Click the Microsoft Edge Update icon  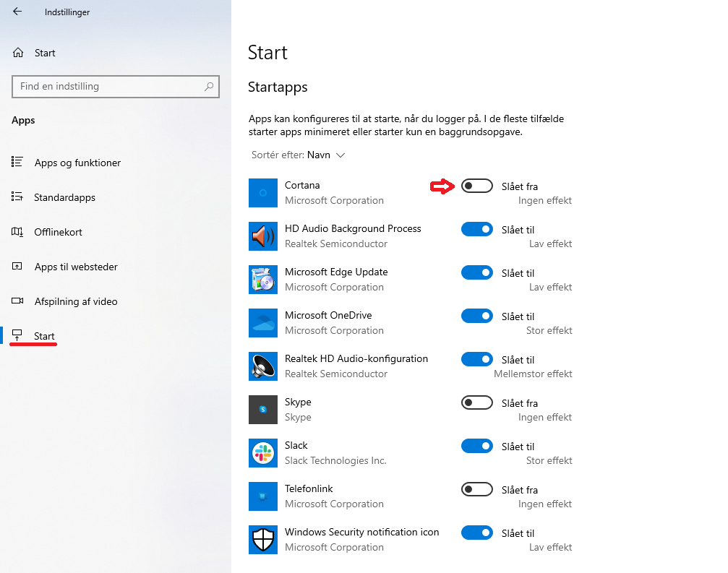pyautogui.click(x=262, y=280)
